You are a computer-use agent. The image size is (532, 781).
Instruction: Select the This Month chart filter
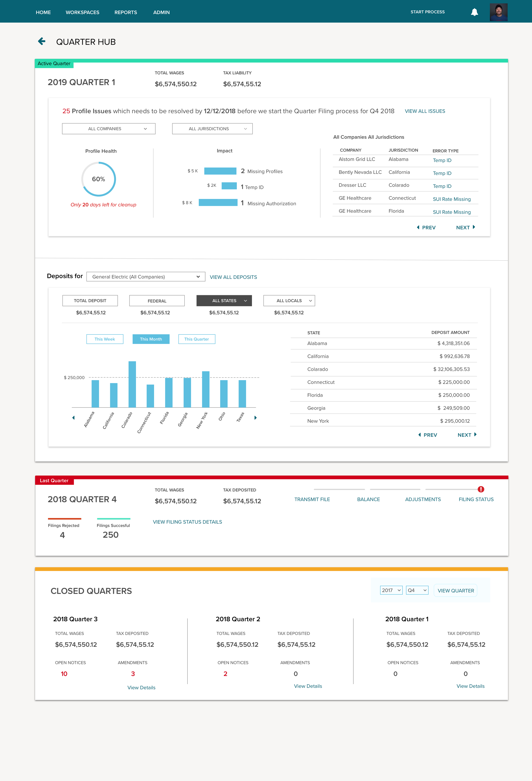(151, 339)
